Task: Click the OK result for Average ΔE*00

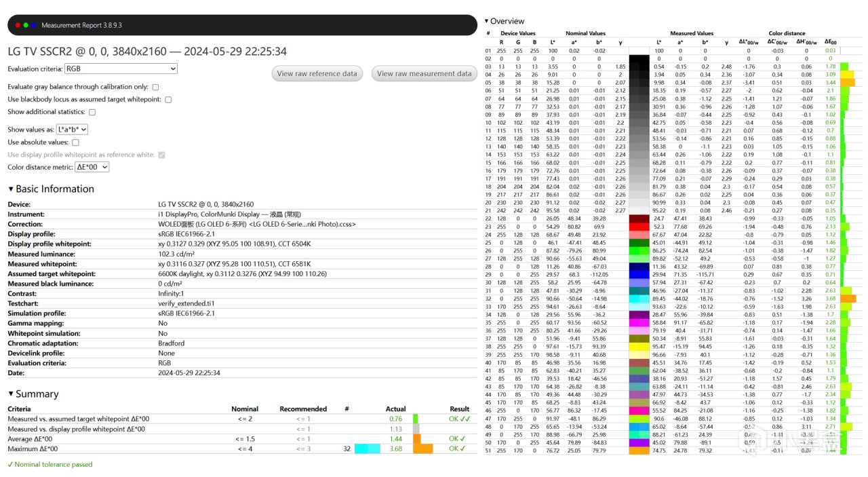Action: point(457,439)
